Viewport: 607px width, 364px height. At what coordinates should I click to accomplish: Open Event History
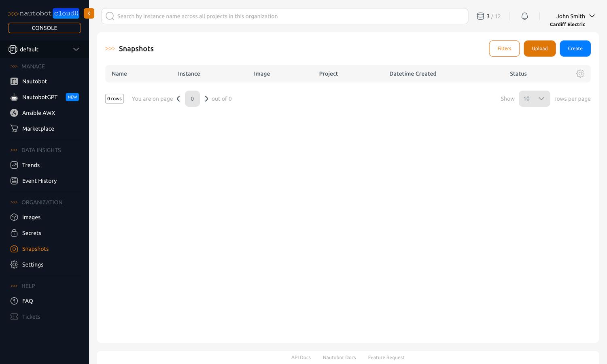39,181
